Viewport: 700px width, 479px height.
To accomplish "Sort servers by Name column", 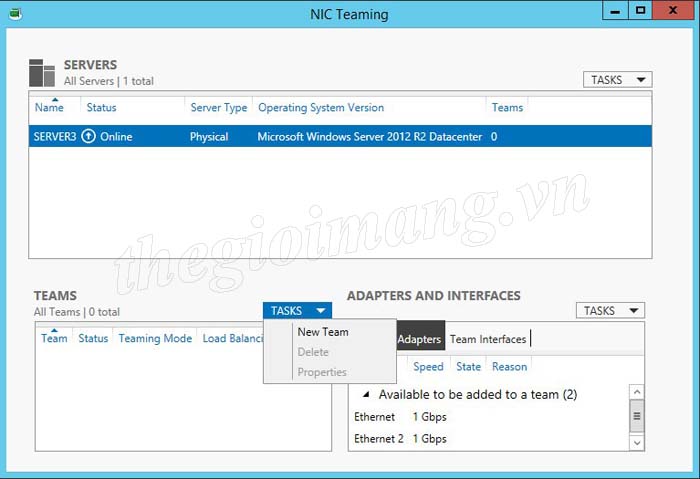I will click(x=49, y=108).
